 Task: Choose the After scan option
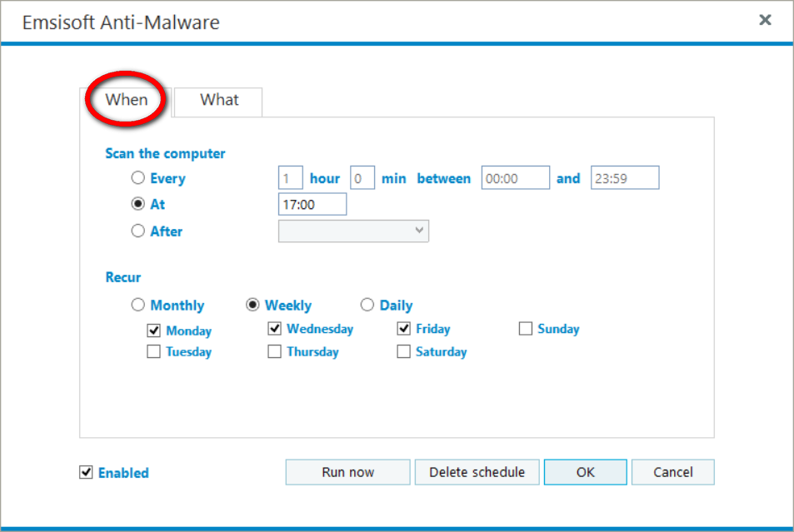(x=137, y=231)
